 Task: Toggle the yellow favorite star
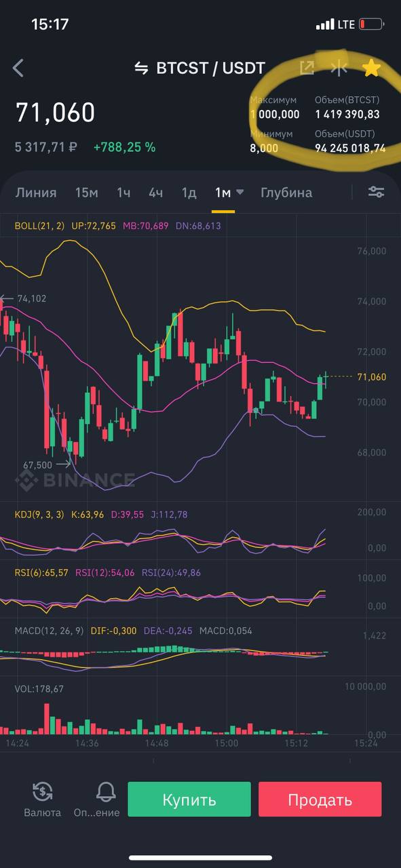pyautogui.click(x=371, y=67)
